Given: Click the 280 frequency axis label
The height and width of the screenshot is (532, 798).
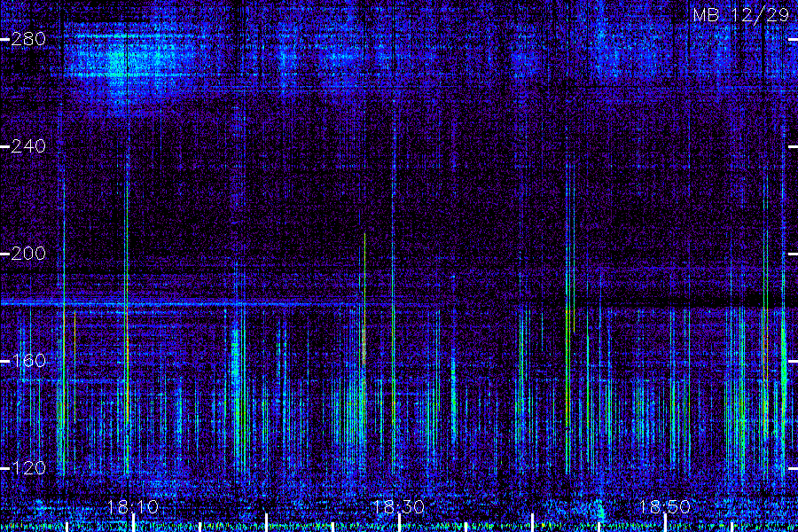Looking at the screenshot, I should [28, 39].
